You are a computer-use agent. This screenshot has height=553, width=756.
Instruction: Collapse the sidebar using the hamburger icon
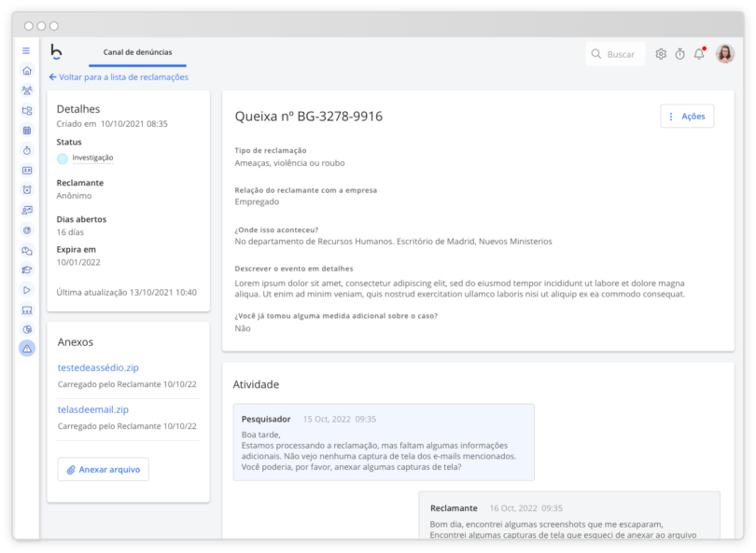pos(27,52)
